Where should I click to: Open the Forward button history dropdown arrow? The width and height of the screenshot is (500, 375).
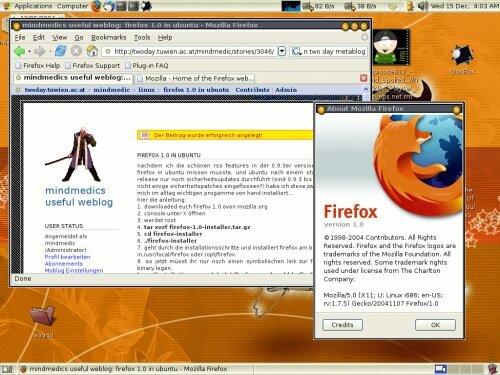(x=50, y=52)
